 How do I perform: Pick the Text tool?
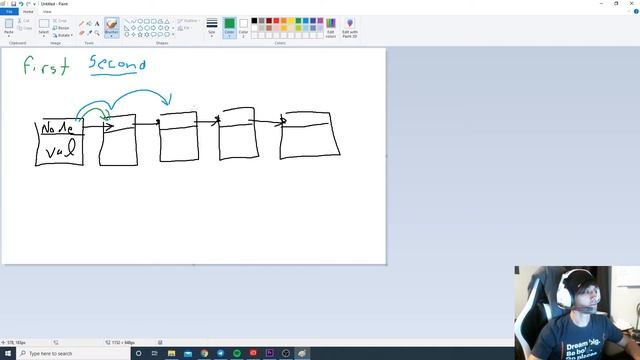[97, 24]
